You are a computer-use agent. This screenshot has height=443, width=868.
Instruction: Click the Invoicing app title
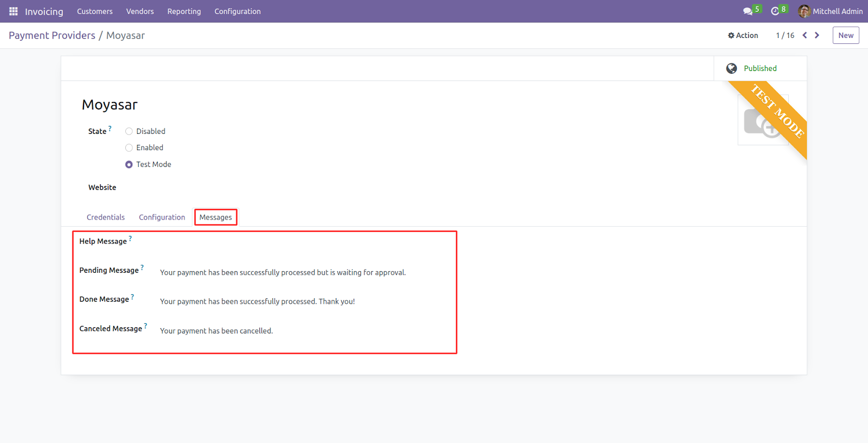tap(44, 11)
